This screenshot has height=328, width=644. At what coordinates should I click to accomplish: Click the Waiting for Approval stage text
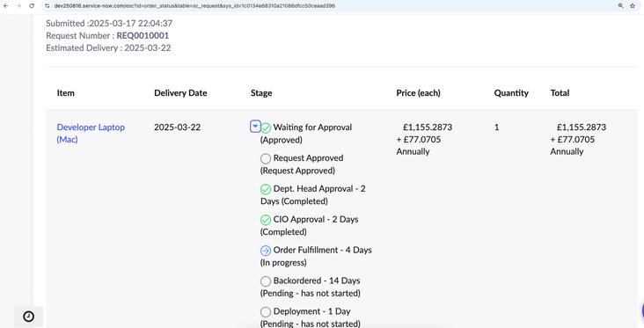[312, 128]
